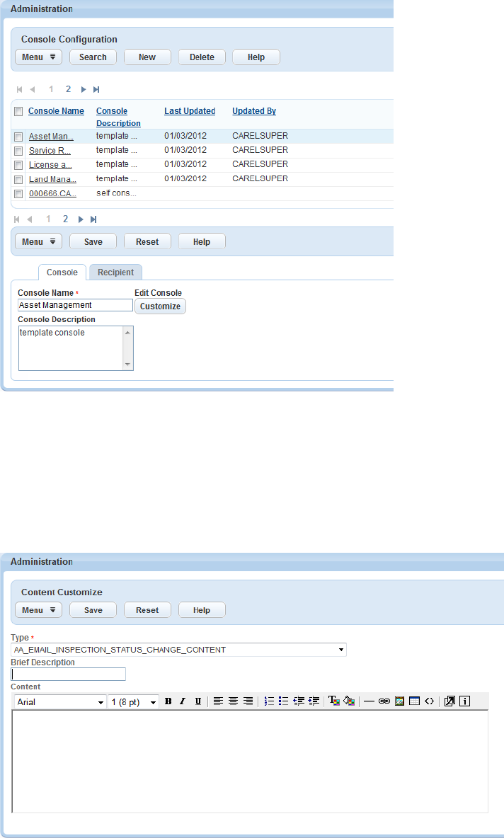Go to next page using top pagination arrow
Viewport: 504px width, 838px height.
pos(84,89)
